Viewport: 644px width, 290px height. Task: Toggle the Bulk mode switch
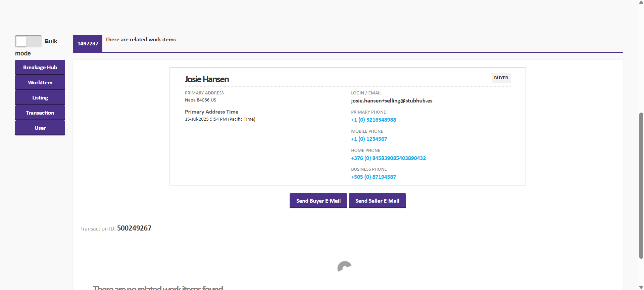(28, 41)
